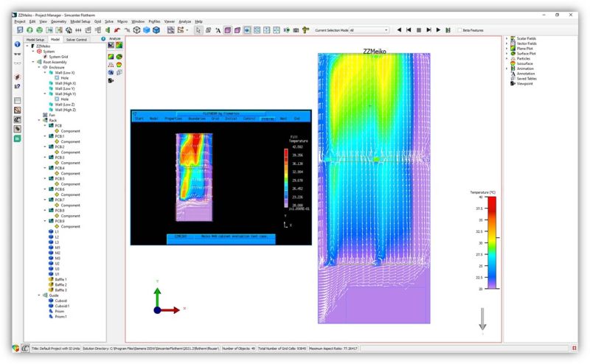590x364 pixels.
Task: Click the blue cube with outline icon
Action: coord(156,30)
